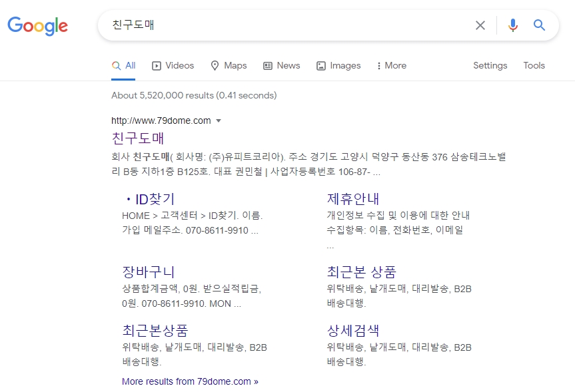Open the ID찾기 sitelink
This screenshot has width=575, height=392.
click(x=155, y=199)
